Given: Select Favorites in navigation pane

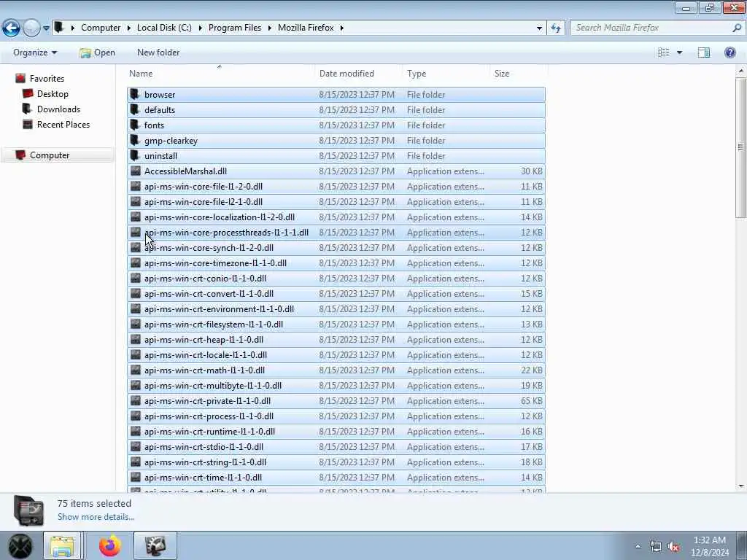Looking at the screenshot, I should pyautogui.click(x=47, y=79).
